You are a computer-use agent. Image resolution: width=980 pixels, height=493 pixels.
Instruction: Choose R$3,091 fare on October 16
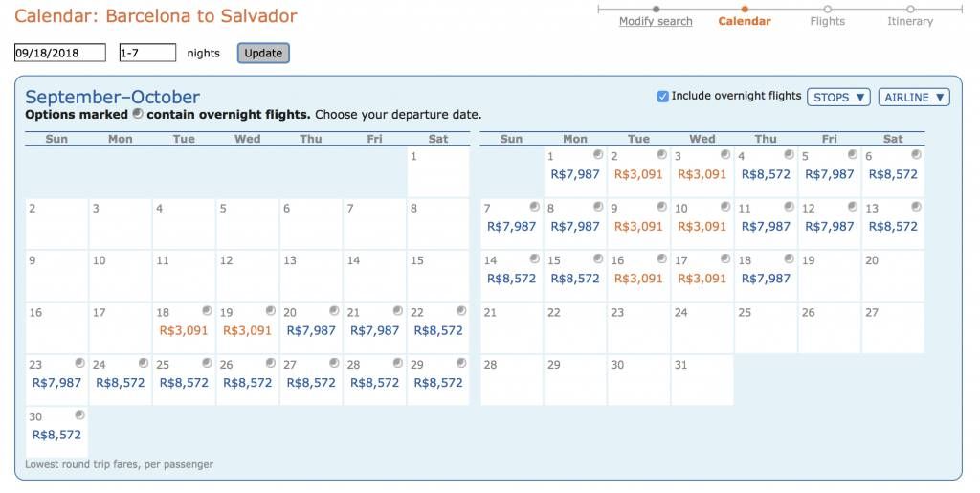(x=638, y=279)
